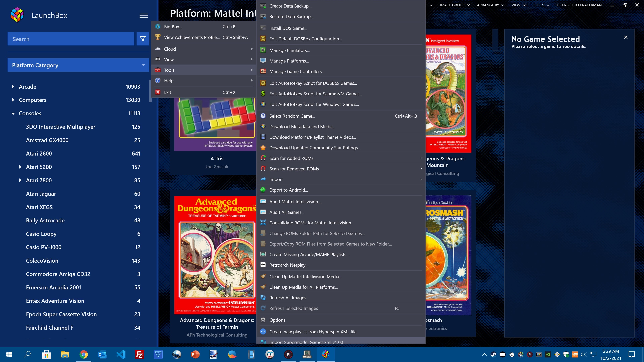The height and width of the screenshot is (362, 644).
Task: Expand the Import submenu arrow
Action: [421, 179]
